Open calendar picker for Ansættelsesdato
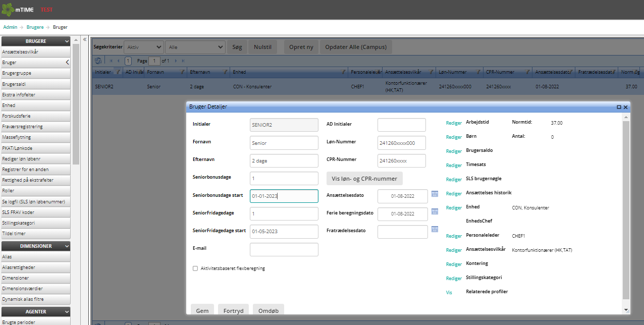 [x=435, y=194]
